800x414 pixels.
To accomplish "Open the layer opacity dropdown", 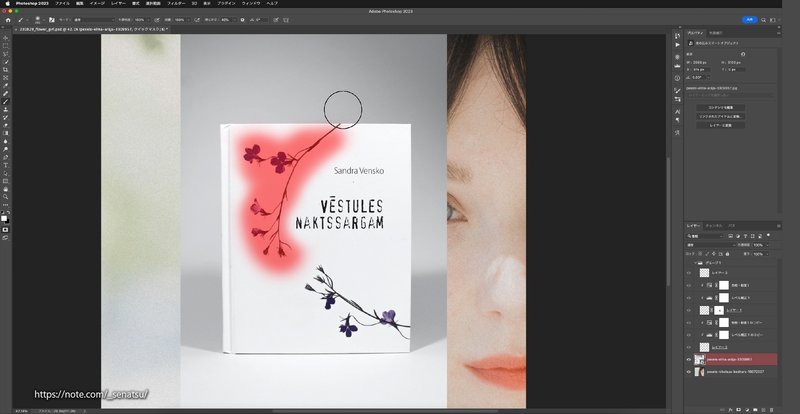I will tap(767, 245).
